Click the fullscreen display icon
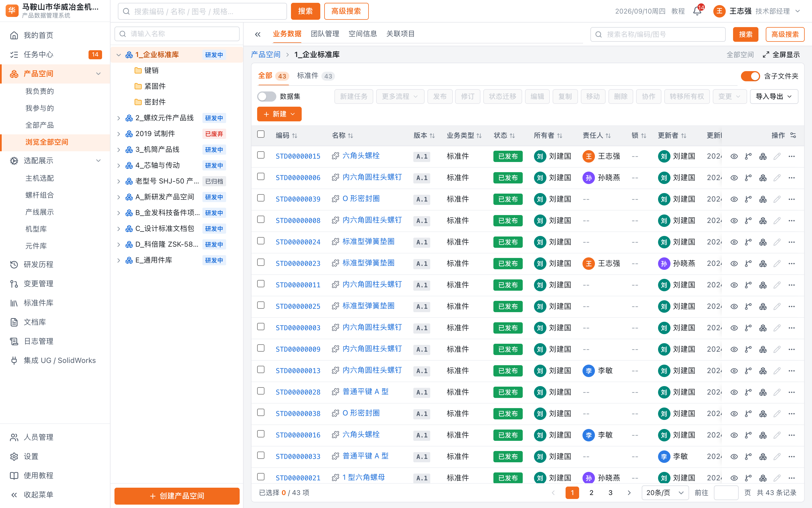This screenshot has height=508, width=812. (766, 55)
